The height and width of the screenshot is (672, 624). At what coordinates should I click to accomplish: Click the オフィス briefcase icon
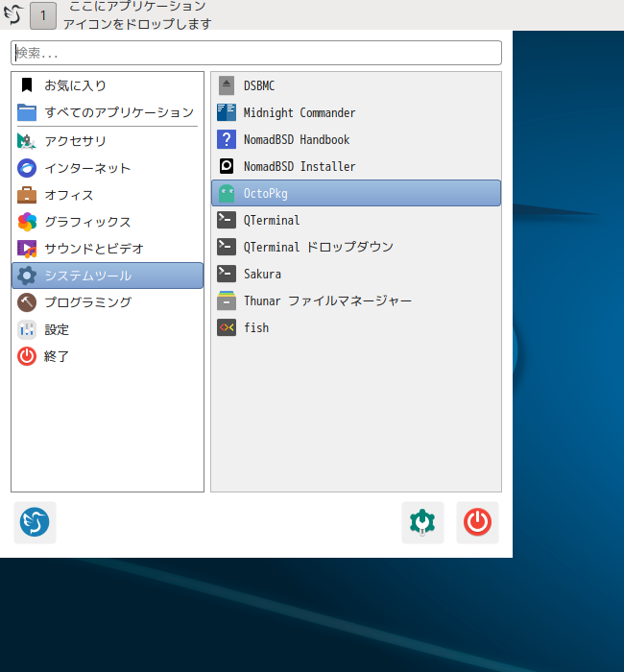(x=27, y=195)
